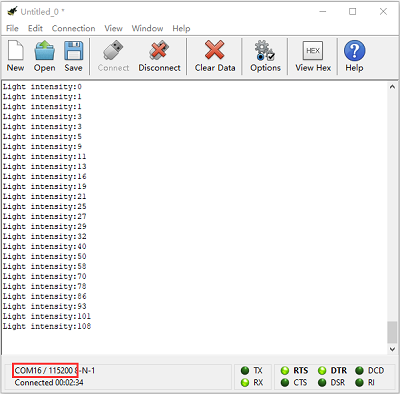Screen dimensions: 400x394
Task: Click the line "Light intensity:40"
Action: coord(45,247)
